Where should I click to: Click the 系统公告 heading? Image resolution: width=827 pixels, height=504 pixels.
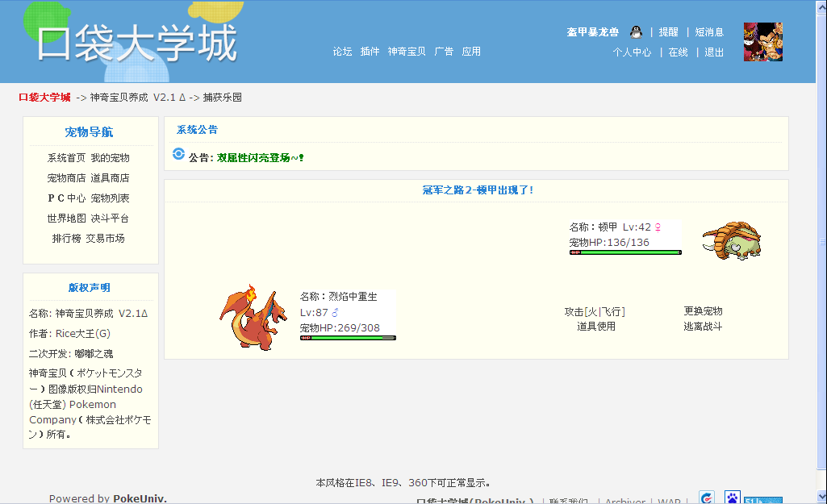(197, 130)
